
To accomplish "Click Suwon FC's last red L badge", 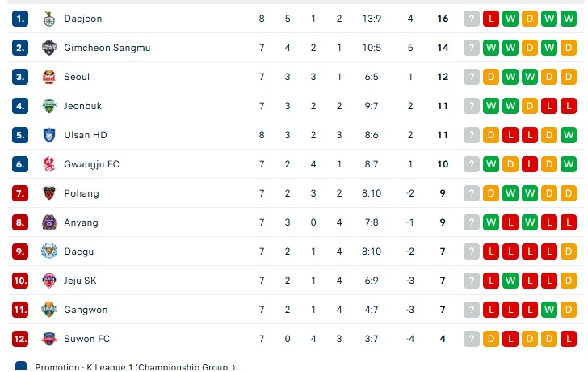I will click(x=569, y=339).
